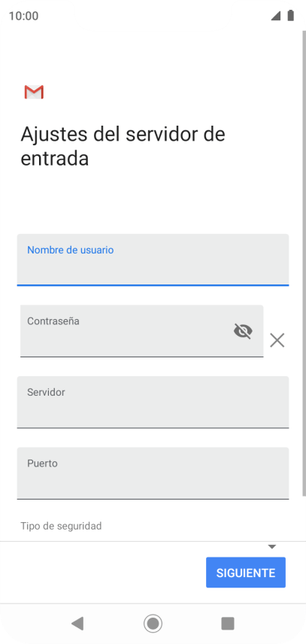Tap the Ajustes del servidor de entrada heading
Viewport: 306px width, 644px height.
pos(123,146)
